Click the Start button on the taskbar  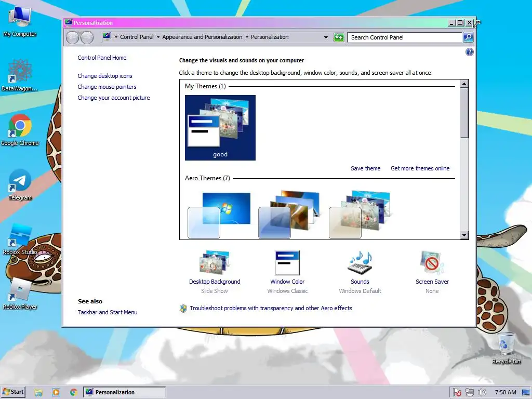(13, 392)
